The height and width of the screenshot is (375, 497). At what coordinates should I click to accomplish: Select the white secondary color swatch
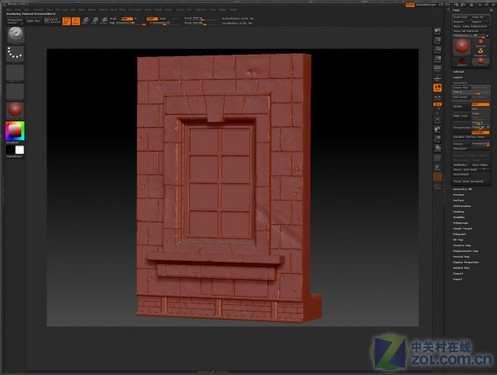(20, 150)
